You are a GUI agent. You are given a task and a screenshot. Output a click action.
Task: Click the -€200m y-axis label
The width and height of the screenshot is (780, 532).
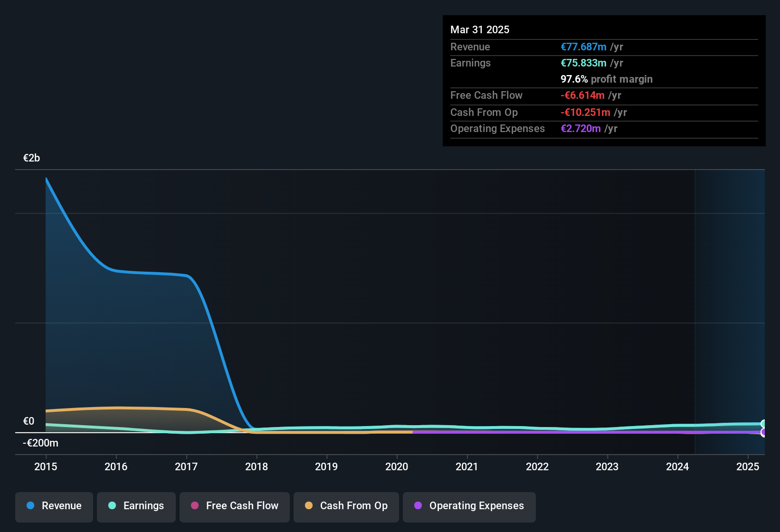tap(40, 443)
